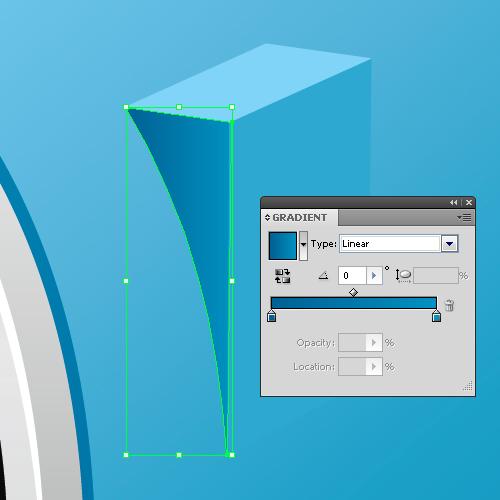This screenshot has height=500, width=500.
Task: Click the gradient fill preview swatch
Action: click(x=283, y=246)
